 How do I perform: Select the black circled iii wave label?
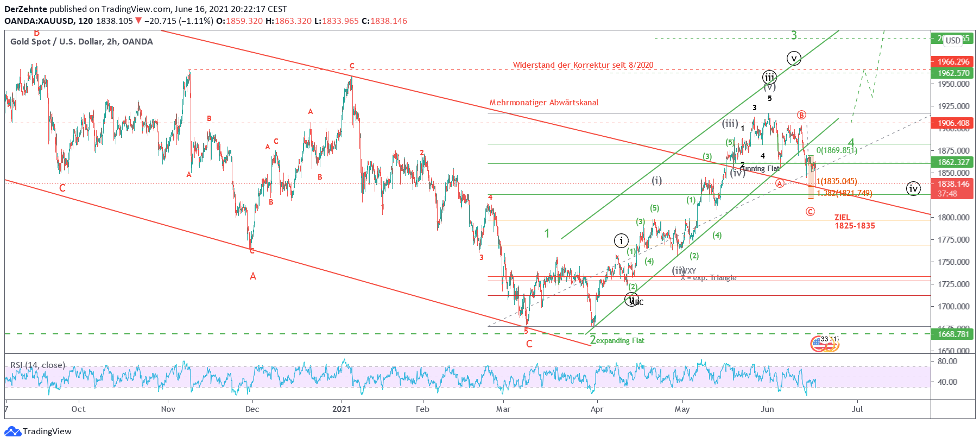(x=769, y=77)
